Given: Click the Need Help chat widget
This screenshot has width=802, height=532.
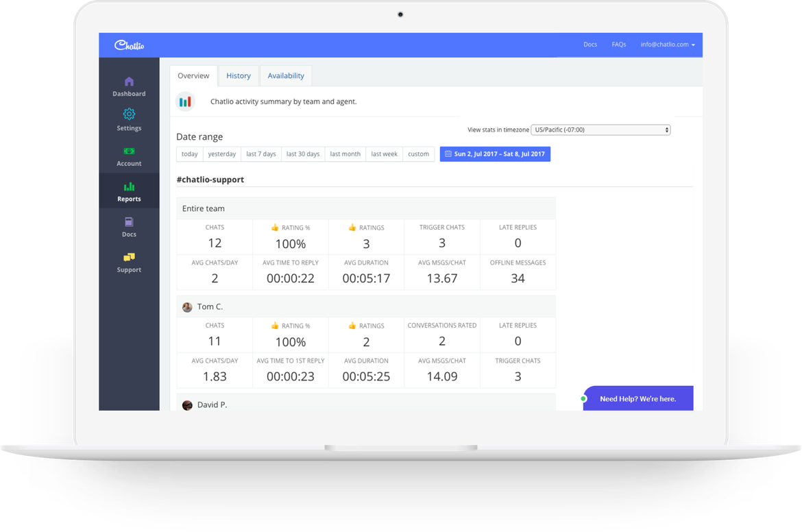Looking at the screenshot, I should point(637,398).
